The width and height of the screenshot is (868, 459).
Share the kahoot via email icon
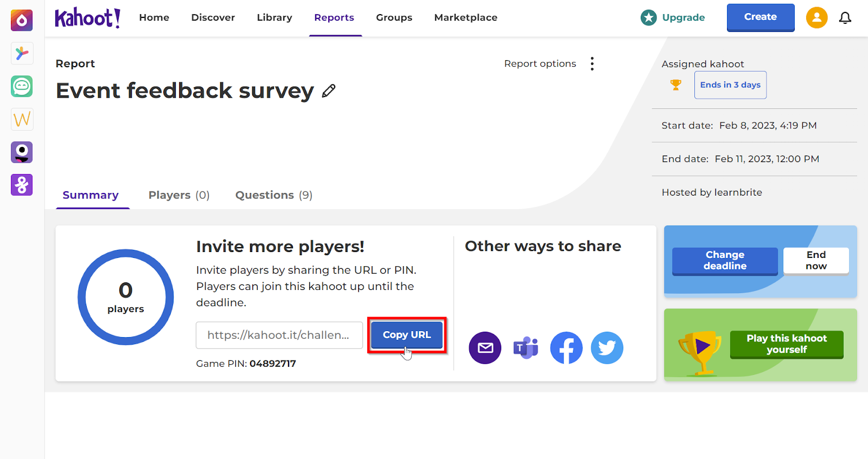pyautogui.click(x=485, y=348)
